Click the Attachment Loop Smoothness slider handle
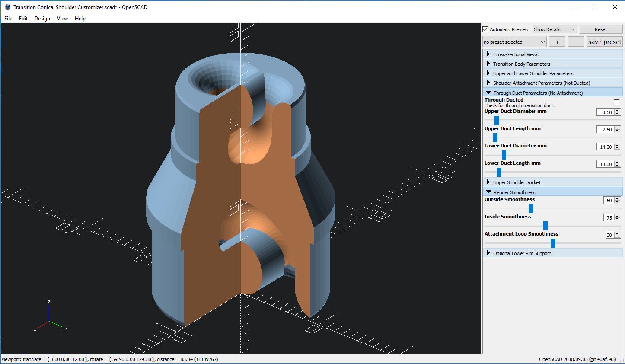 pos(553,243)
